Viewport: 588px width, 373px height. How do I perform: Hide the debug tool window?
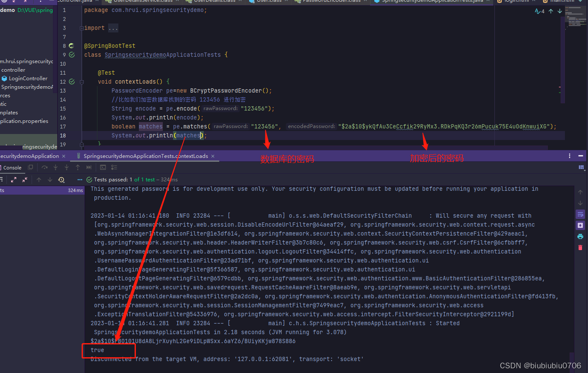coord(581,156)
